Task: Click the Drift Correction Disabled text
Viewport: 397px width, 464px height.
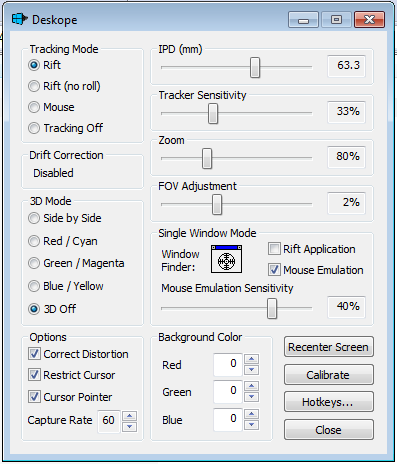Action: 53,173
